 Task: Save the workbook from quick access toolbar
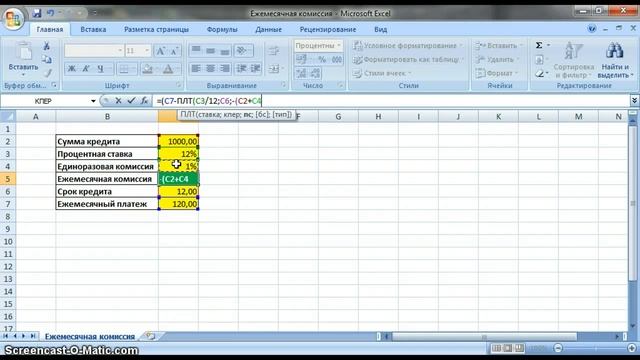coord(37,13)
